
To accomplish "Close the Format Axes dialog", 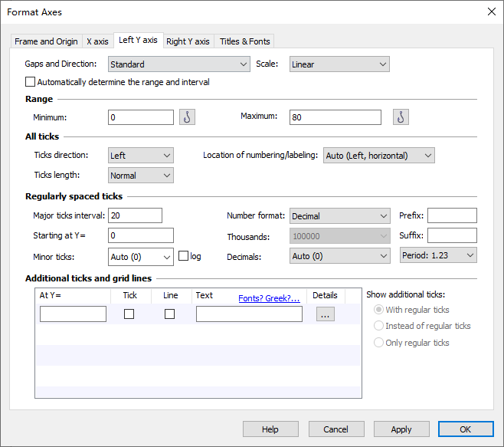I will [491, 12].
